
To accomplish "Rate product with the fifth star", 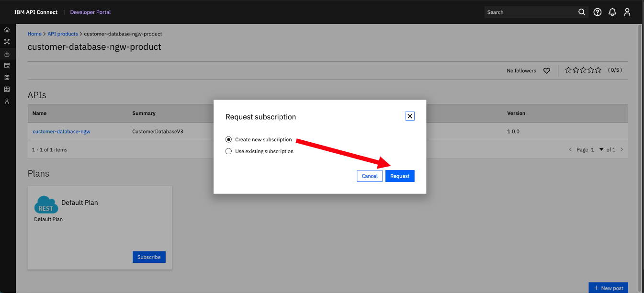I will point(598,70).
